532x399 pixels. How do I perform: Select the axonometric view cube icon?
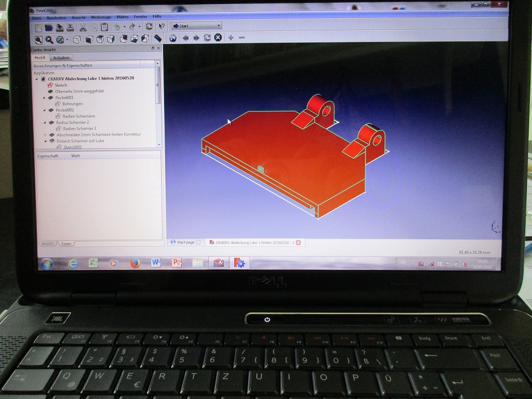click(76, 40)
